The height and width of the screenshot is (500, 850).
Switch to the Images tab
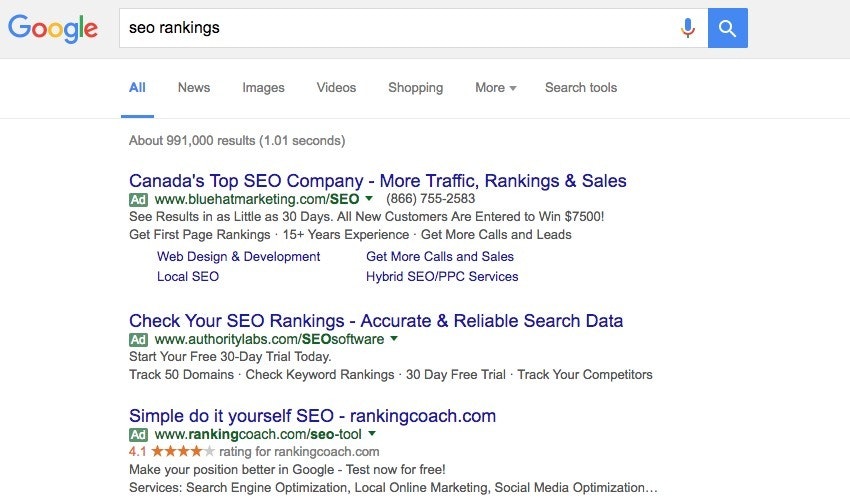click(x=263, y=88)
